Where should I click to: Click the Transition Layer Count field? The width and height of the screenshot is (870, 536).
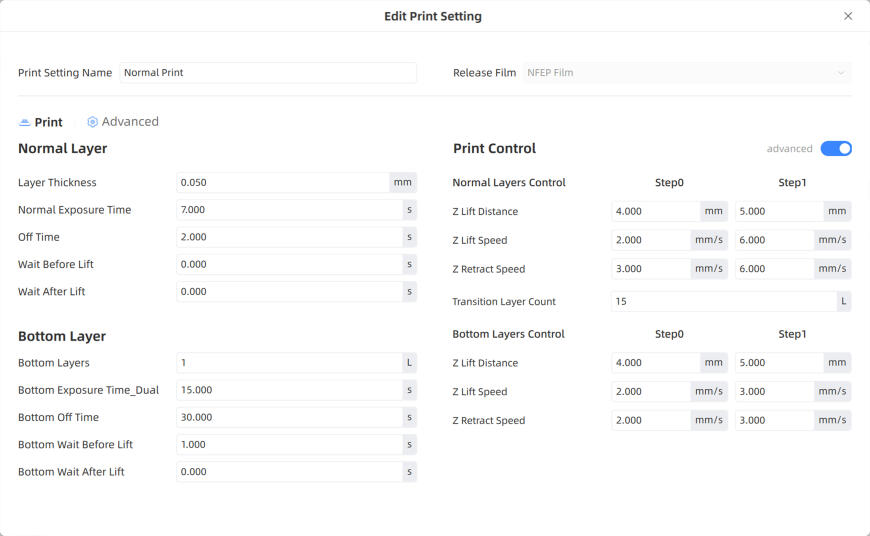pos(724,301)
